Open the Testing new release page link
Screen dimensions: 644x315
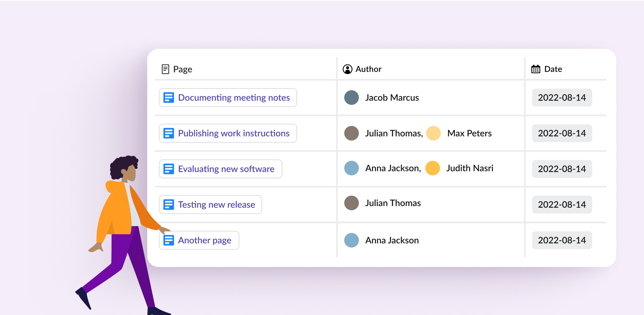[x=210, y=205]
